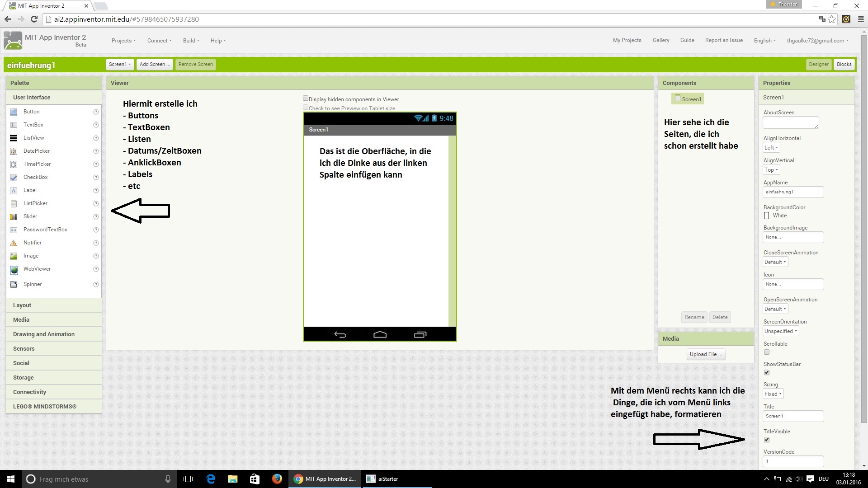The height and width of the screenshot is (488, 868).
Task: Select the DatePicker calendar icon
Action: pos(14,151)
